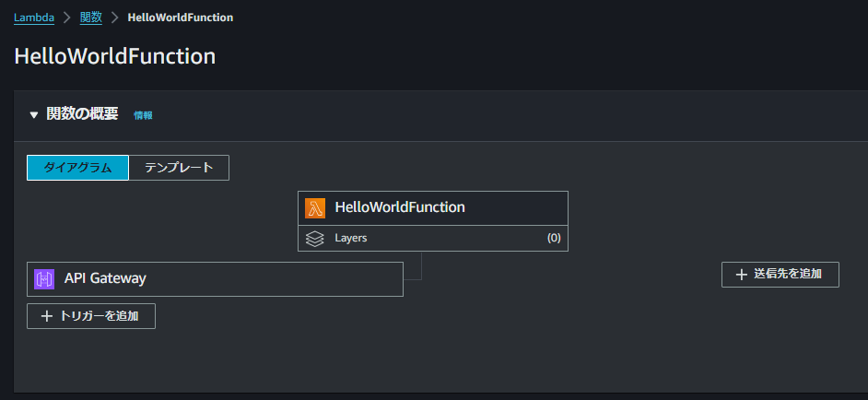Select the API Gateway trigger box
Screen dimensions: 868x400
215,278
